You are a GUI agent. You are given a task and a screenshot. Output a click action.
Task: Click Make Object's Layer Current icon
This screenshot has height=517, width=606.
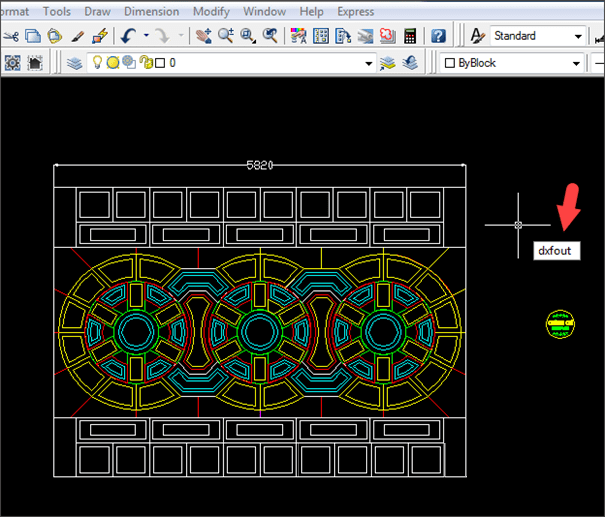[x=388, y=63]
